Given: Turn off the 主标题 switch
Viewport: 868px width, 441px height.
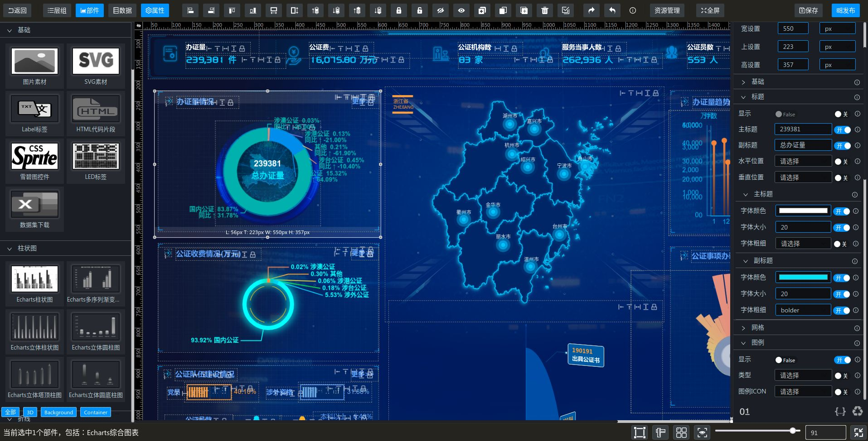Looking at the screenshot, I should [x=843, y=129].
